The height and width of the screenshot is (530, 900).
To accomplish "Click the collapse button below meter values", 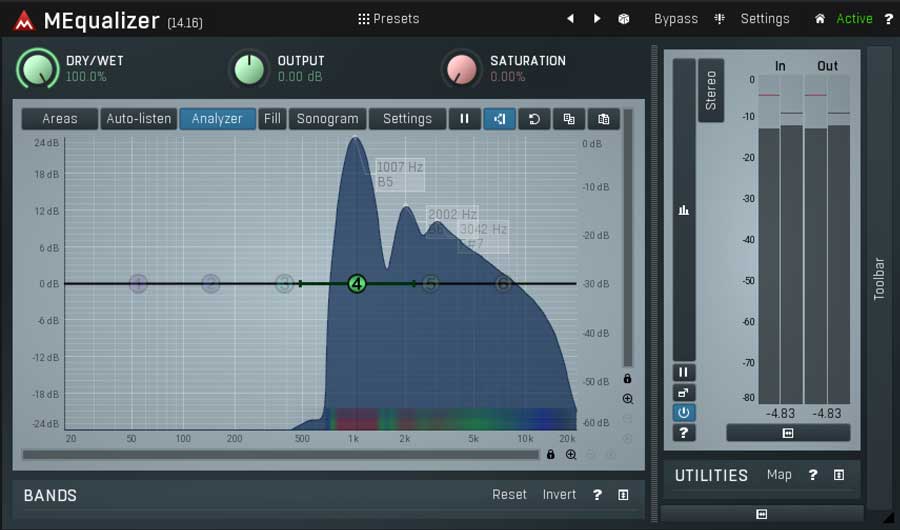I will [x=788, y=433].
